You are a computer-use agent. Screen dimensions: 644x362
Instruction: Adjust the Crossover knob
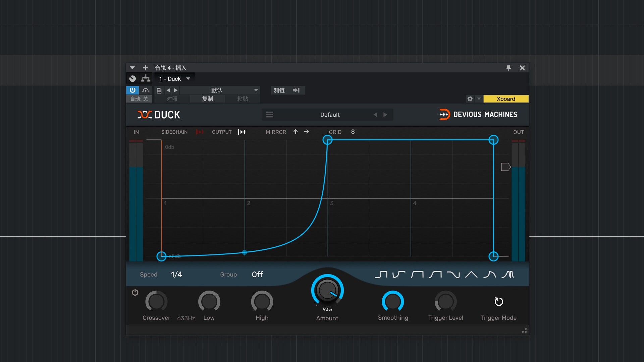[x=156, y=302]
